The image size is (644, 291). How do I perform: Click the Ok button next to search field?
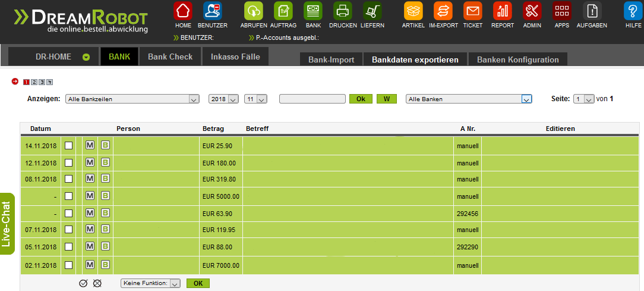pyautogui.click(x=361, y=99)
